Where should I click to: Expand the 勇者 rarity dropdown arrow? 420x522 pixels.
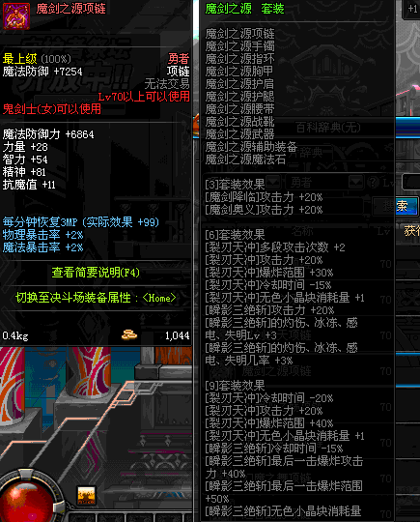point(355,182)
